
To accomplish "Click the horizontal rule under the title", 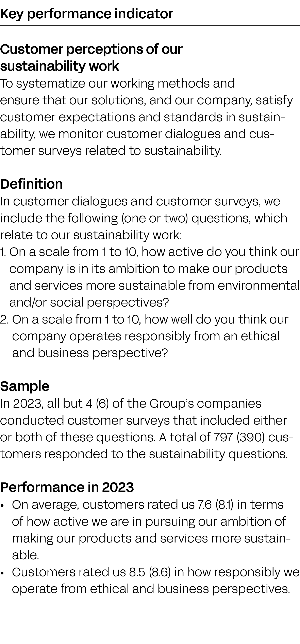I will (150, 25).
